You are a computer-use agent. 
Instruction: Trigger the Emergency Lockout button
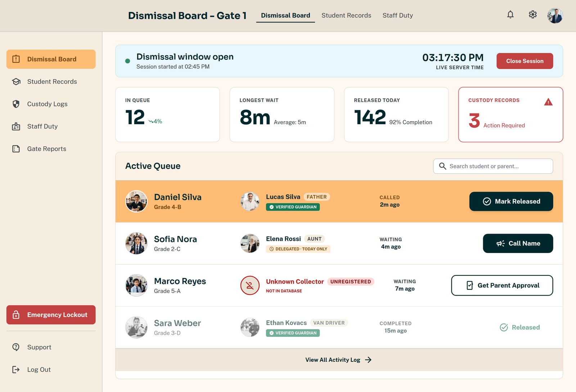coord(51,315)
